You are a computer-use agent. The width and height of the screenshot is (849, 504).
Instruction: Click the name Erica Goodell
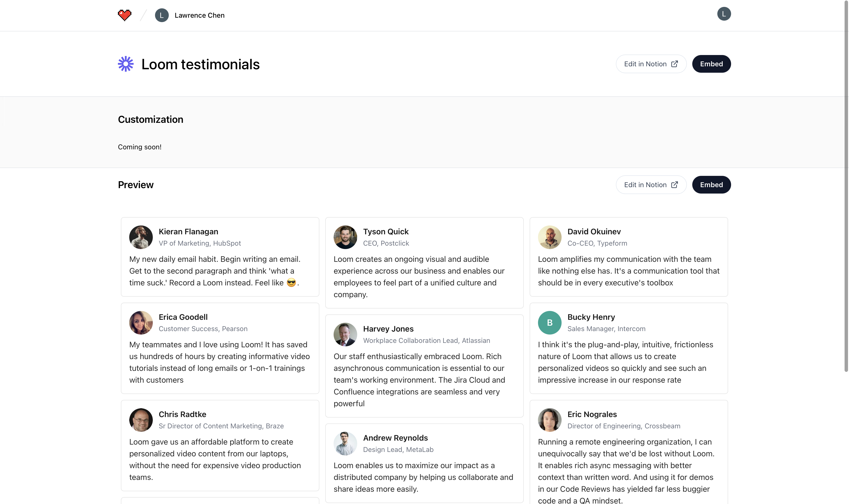(x=183, y=317)
